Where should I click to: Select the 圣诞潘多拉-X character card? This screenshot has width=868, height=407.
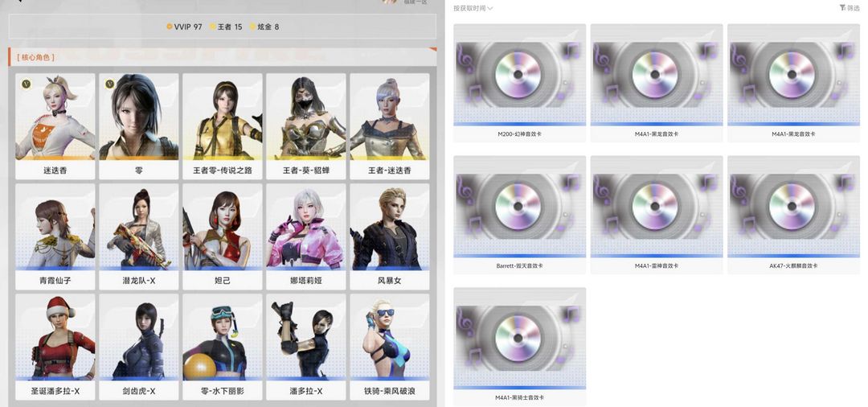click(x=55, y=347)
